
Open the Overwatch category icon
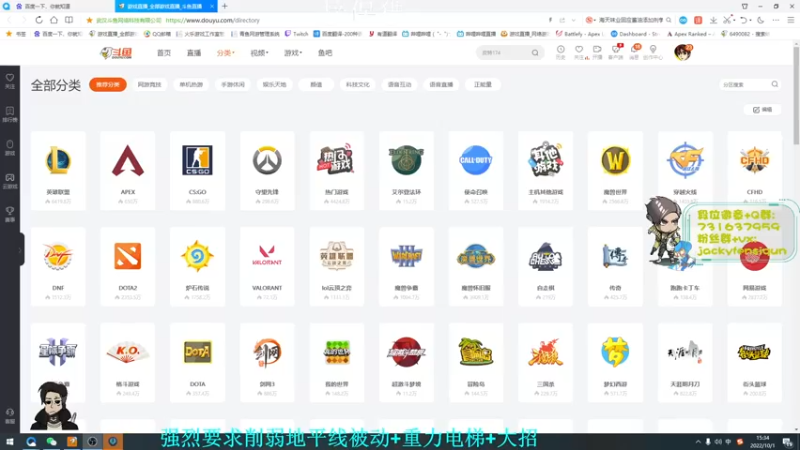point(267,160)
